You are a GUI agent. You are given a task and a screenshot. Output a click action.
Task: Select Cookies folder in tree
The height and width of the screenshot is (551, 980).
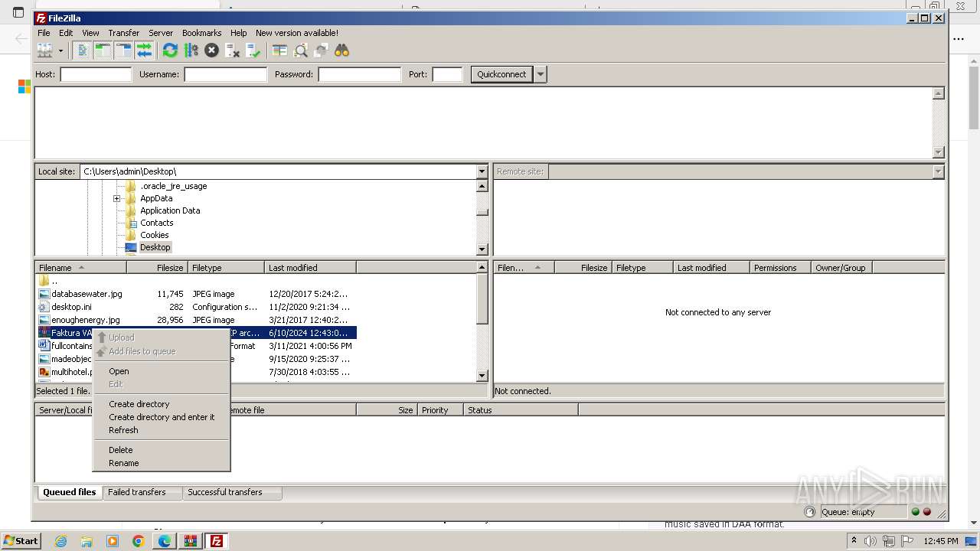coord(154,235)
